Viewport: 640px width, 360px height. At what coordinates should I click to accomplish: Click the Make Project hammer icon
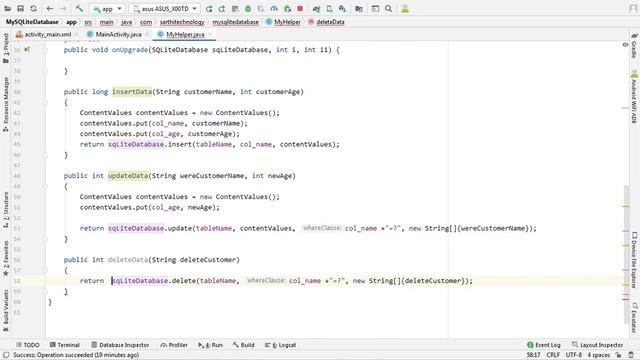(x=79, y=9)
